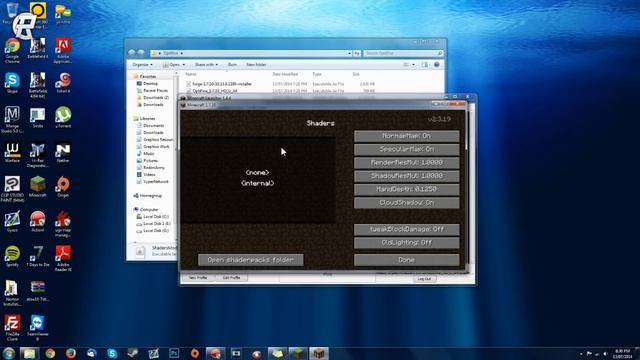Open Adobe Reader desktop shortcut
The image size is (640, 360).
(x=63, y=259)
